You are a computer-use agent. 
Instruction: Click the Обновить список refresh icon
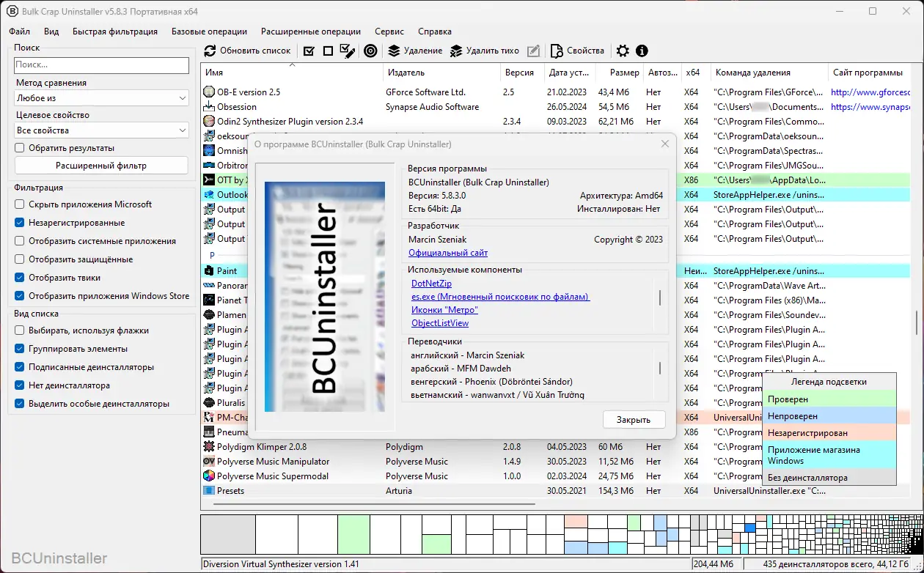210,51
